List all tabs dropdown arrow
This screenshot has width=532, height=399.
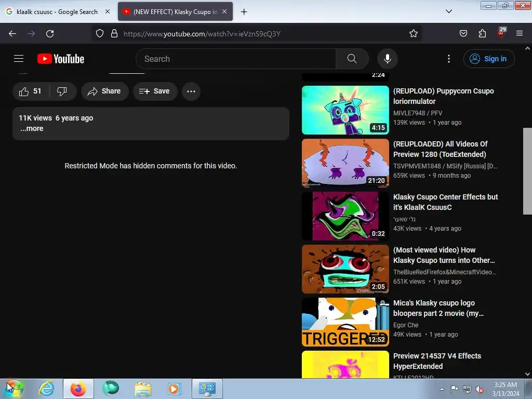pyautogui.click(x=448, y=11)
